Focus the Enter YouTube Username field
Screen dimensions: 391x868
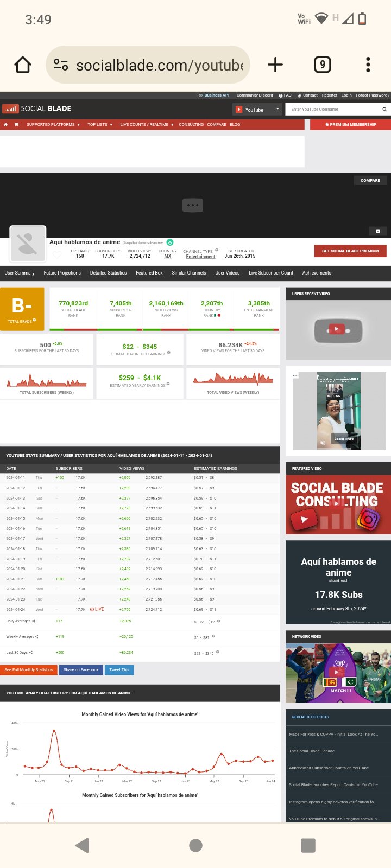tap(334, 110)
